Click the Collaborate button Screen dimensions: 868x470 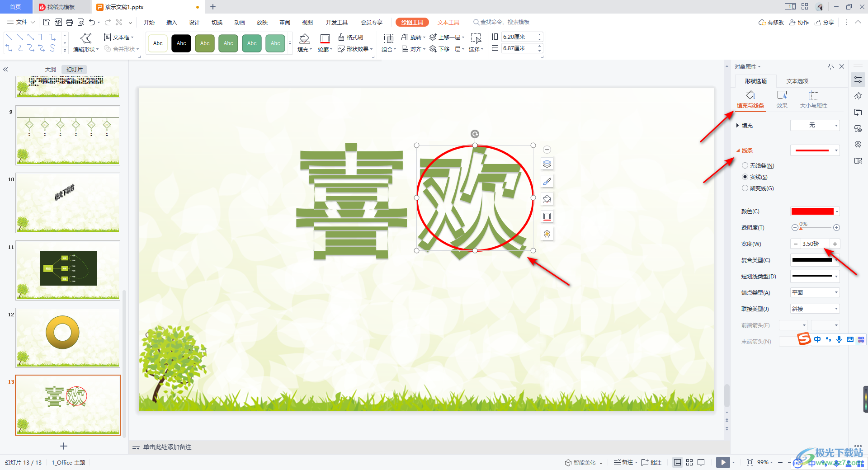tap(799, 22)
